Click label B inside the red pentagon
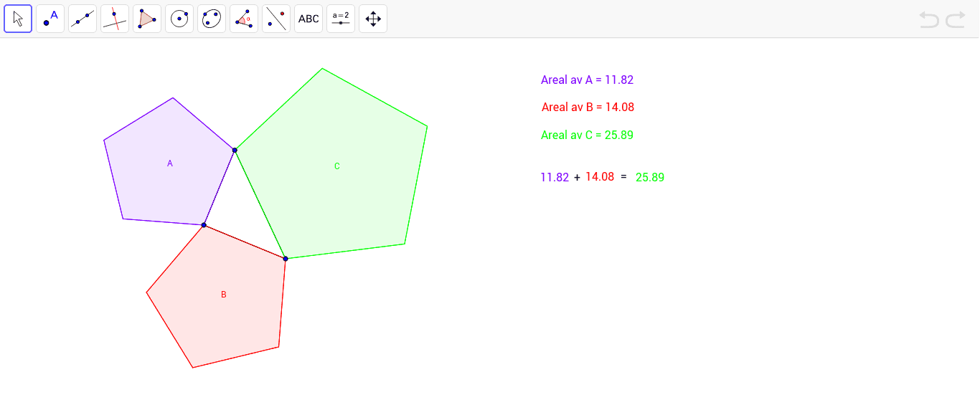Viewport: 980px width, 400px height. tap(224, 295)
